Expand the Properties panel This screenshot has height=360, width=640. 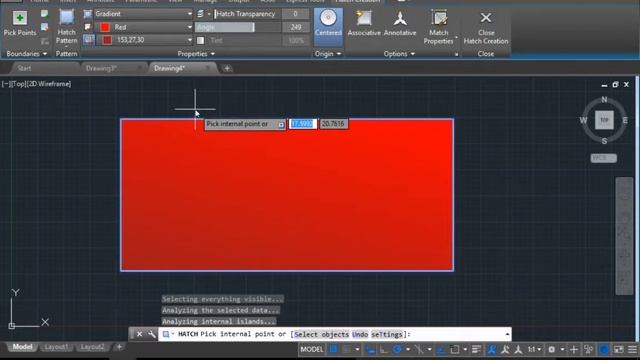tap(196, 54)
